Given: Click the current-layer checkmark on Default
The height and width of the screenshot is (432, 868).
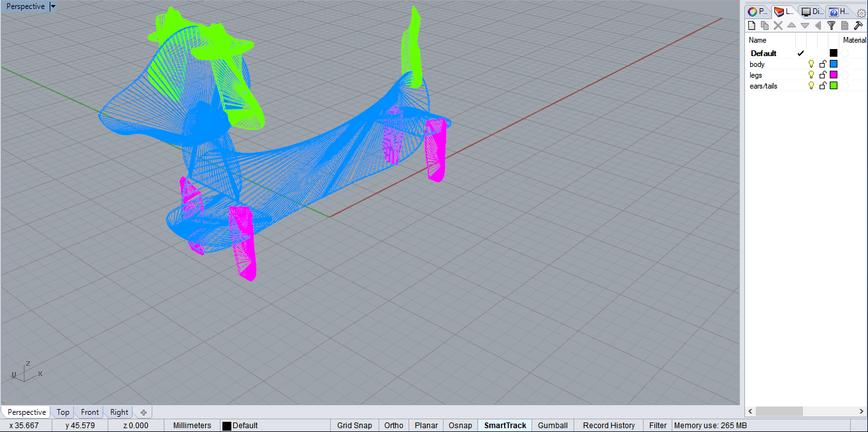Looking at the screenshot, I should (x=800, y=54).
